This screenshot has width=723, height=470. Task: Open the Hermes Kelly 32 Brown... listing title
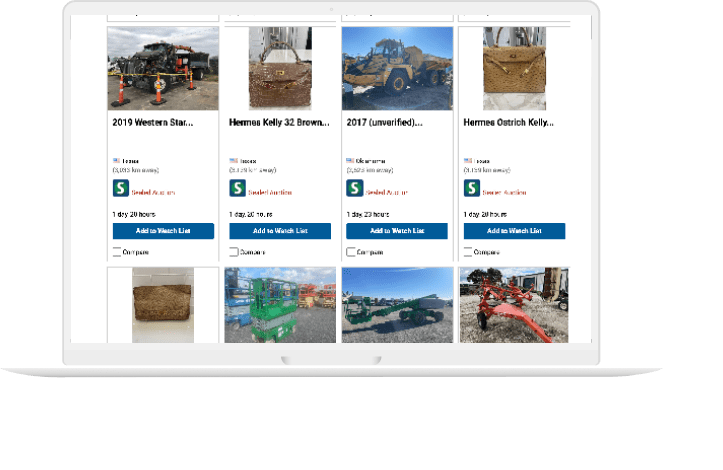pos(279,123)
